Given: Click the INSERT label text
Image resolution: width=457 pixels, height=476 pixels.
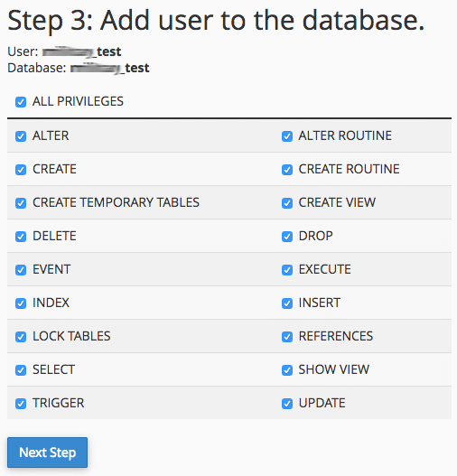Looking at the screenshot, I should tap(319, 303).
